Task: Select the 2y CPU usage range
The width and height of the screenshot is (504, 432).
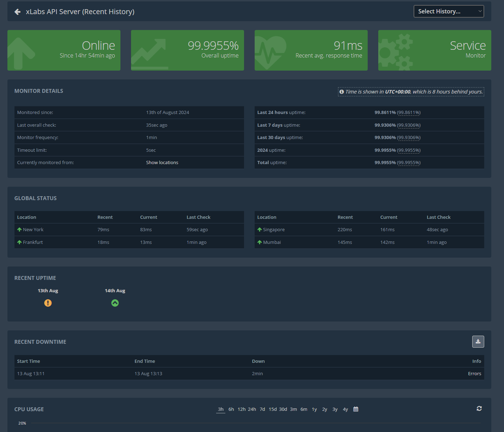Action: click(x=325, y=409)
